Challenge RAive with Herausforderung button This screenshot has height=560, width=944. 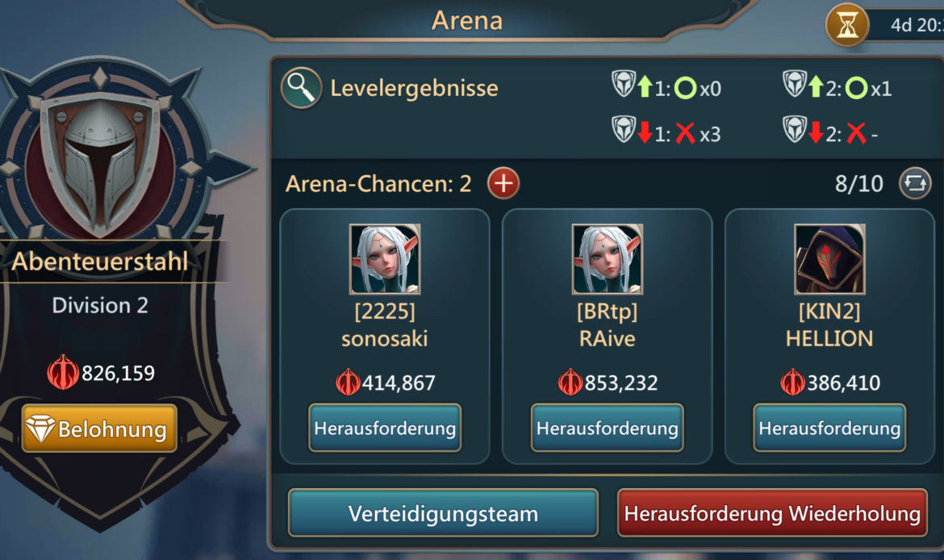(x=608, y=428)
